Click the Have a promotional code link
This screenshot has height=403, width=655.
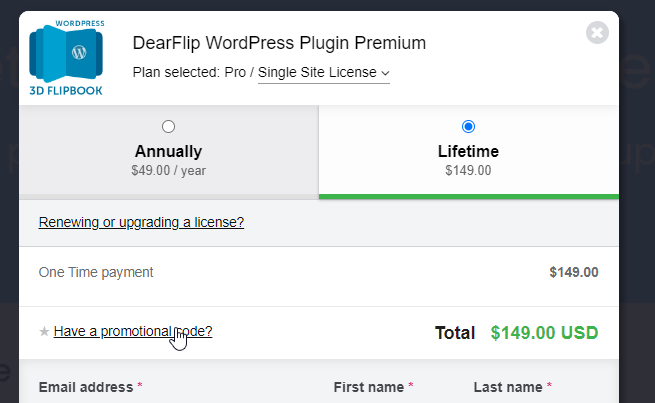(x=132, y=331)
